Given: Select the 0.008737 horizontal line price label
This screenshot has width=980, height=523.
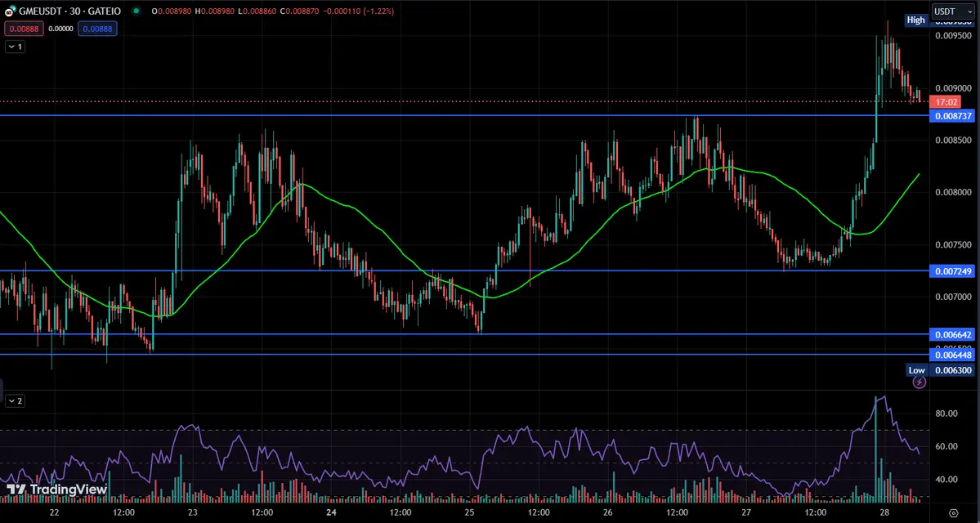Looking at the screenshot, I should click(952, 116).
